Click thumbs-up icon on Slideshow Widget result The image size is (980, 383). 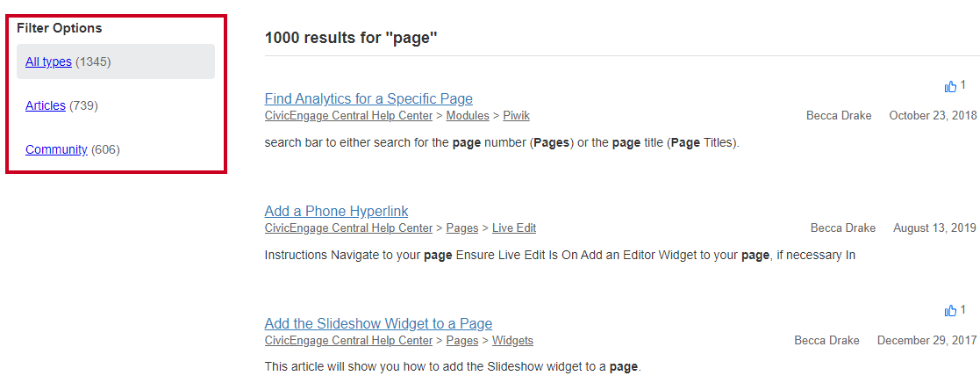[x=951, y=310]
